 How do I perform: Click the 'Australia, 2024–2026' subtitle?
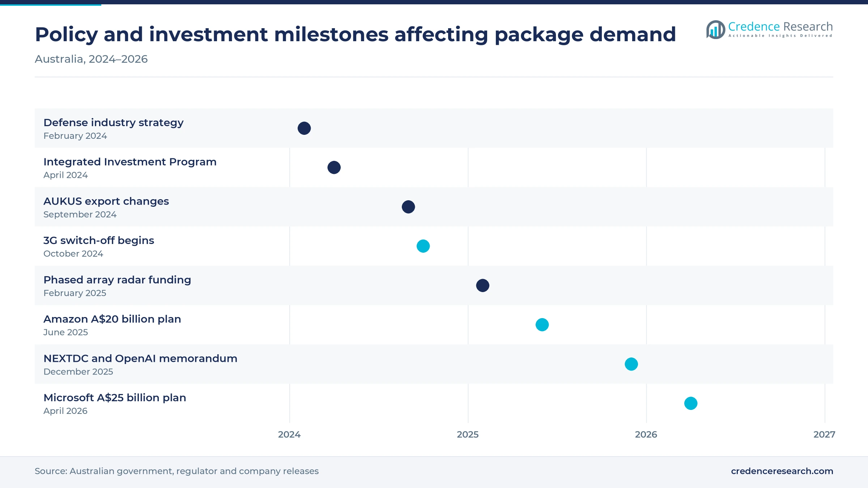pos(91,59)
